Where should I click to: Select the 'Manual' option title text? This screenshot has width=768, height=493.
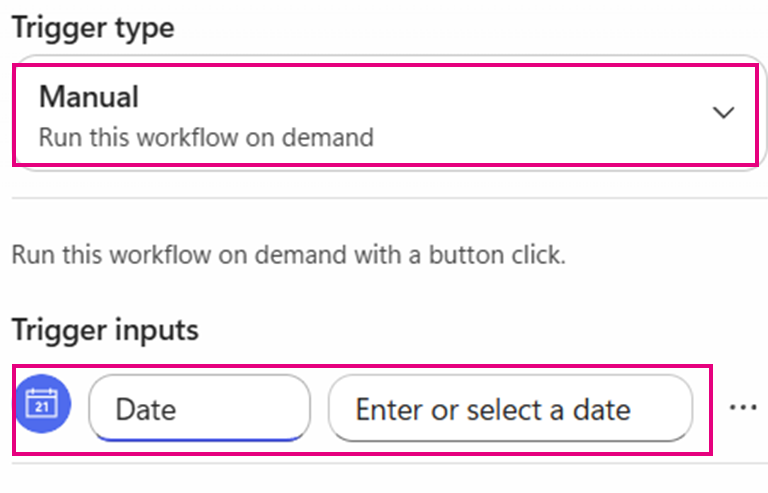click(x=89, y=96)
